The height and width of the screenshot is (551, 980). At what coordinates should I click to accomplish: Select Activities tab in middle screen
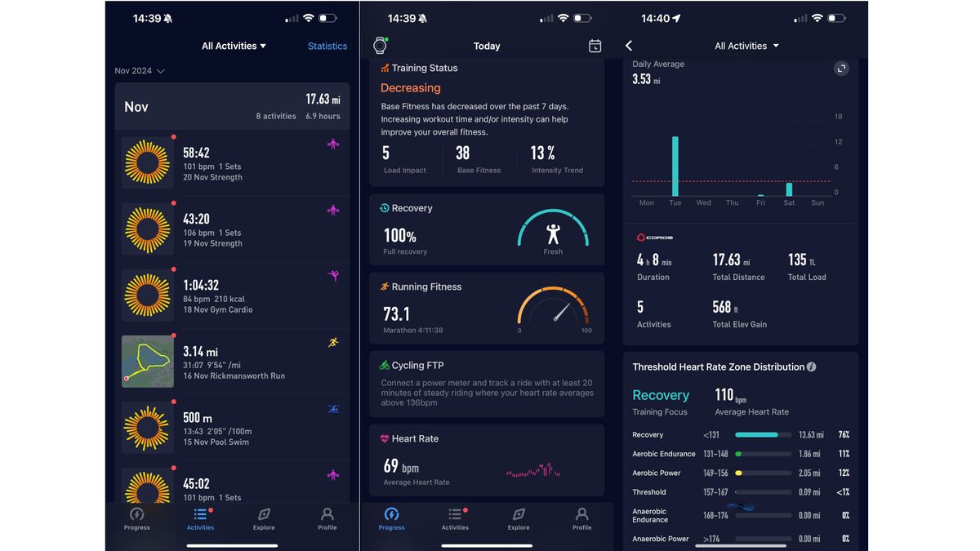tap(455, 519)
